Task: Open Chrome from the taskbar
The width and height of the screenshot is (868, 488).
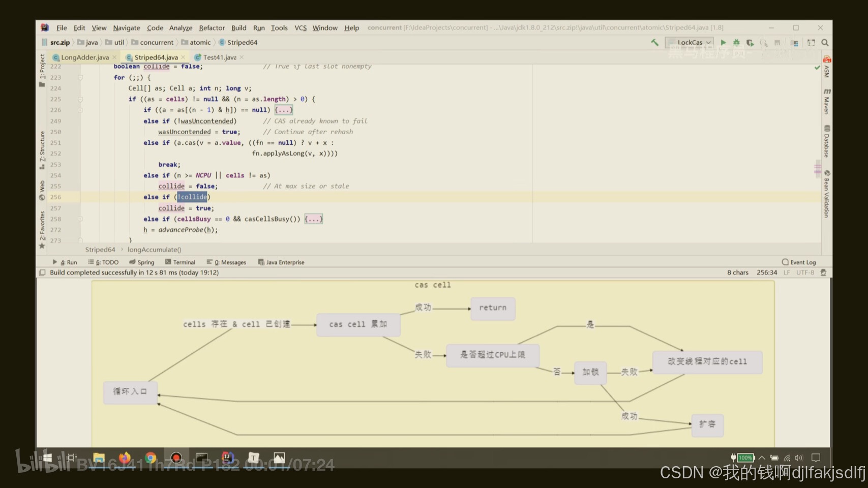Action: pyautogui.click(x=150, y=456)
